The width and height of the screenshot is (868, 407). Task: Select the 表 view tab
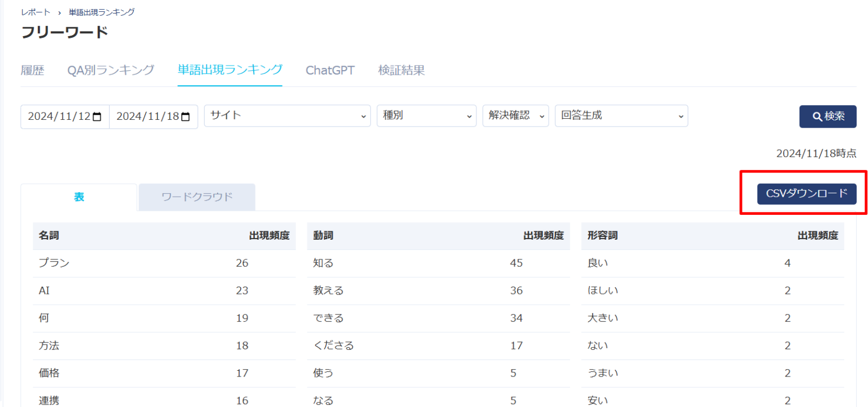coord(79,197)
